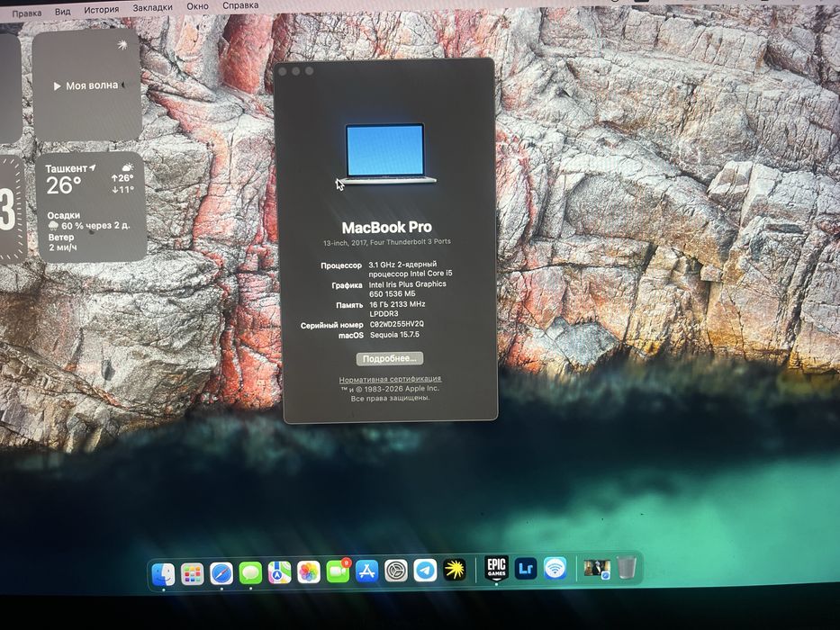Open the Messages app in Dock
Screen dimensions: 840x630
[250, 573]
